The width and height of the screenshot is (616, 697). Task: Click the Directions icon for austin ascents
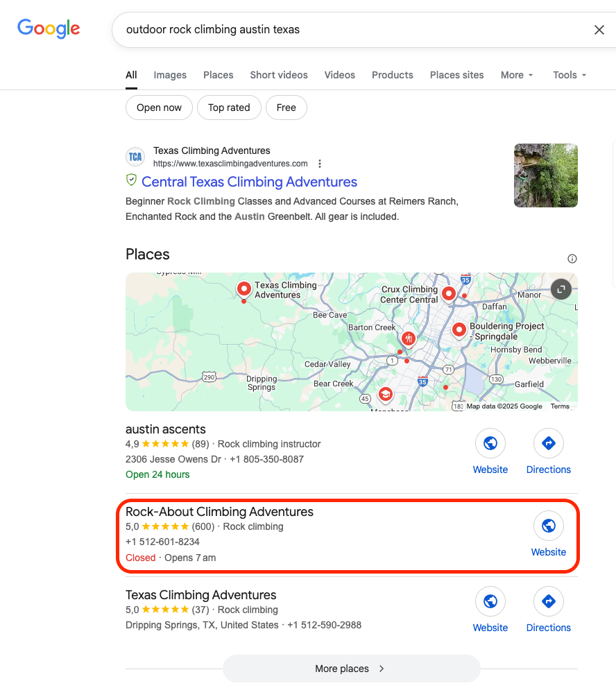tap(548, 442)
